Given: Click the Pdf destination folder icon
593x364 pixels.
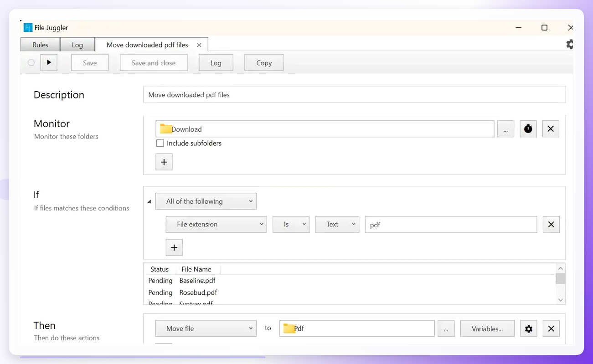Looking at the screenshot, I should click(x=289, y=328).
